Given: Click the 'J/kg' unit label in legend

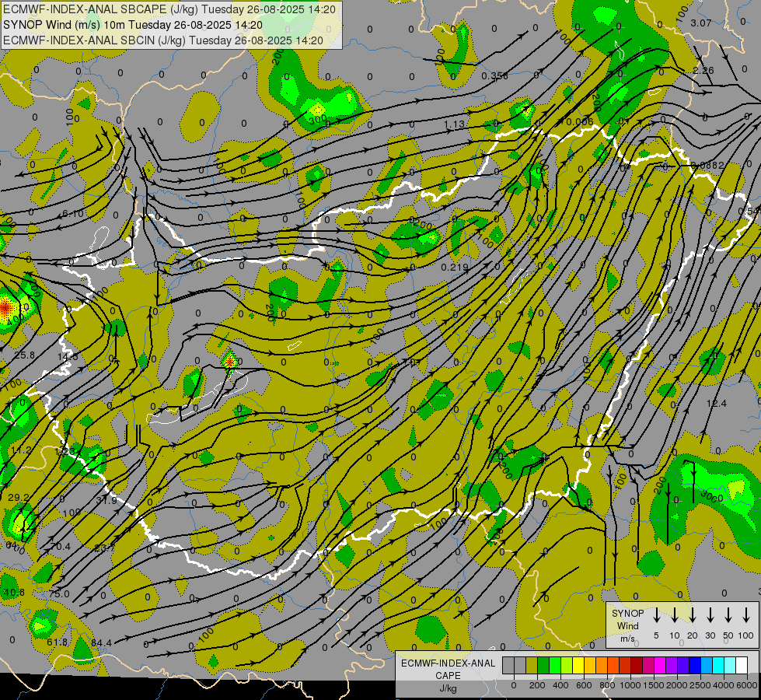Looking at the screenshot, I should 448,688.
